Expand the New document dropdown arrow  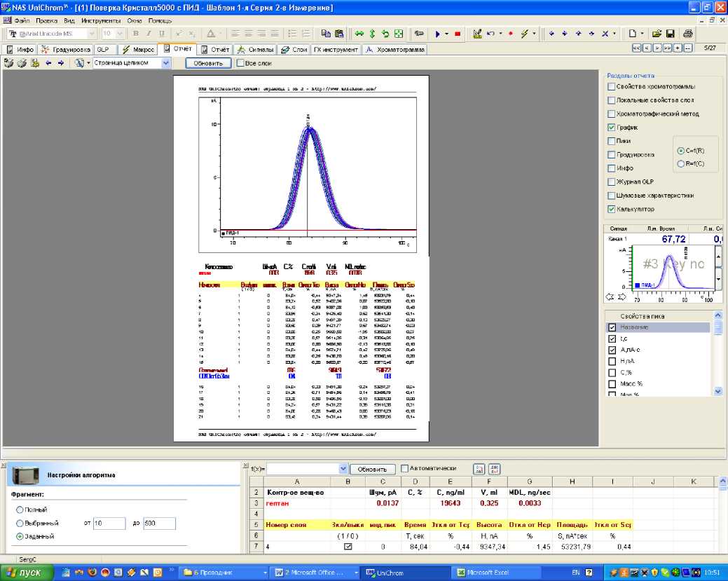642,34
